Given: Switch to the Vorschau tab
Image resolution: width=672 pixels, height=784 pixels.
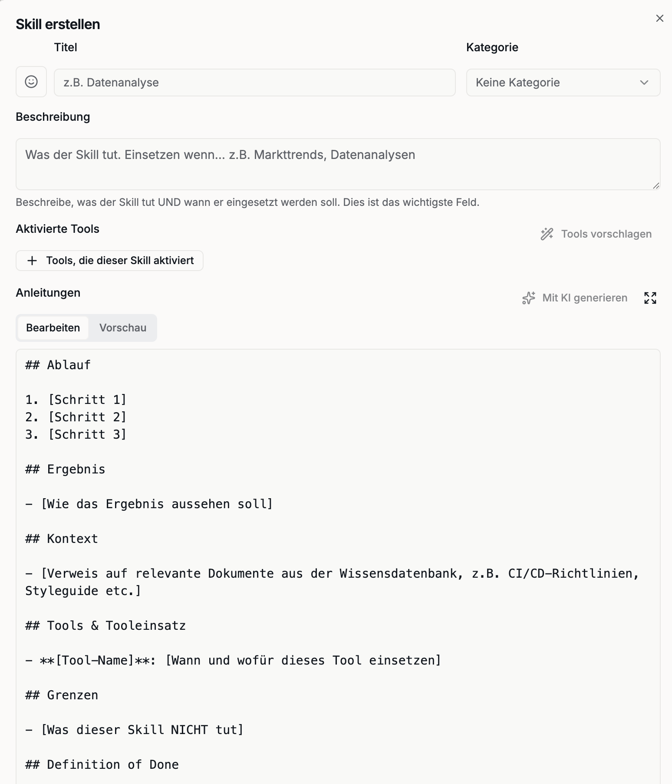Looking at the screenshot, I should click(123, 328).
